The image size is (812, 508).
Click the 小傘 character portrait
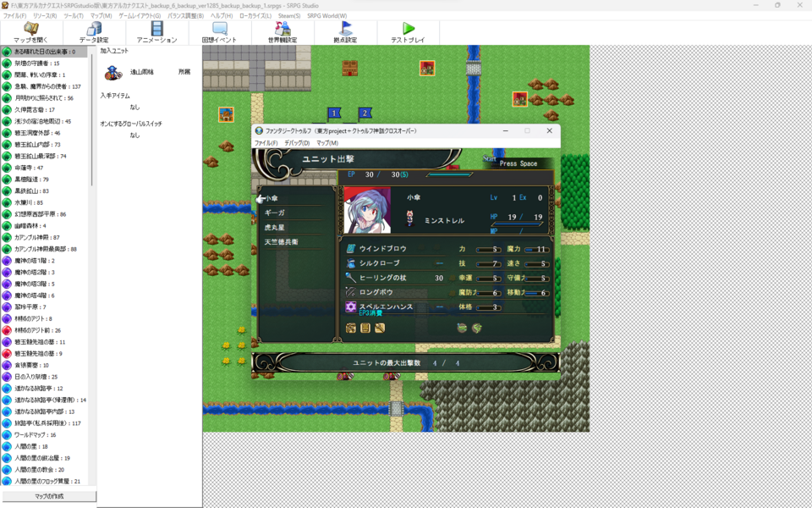(x=368, y=211)
